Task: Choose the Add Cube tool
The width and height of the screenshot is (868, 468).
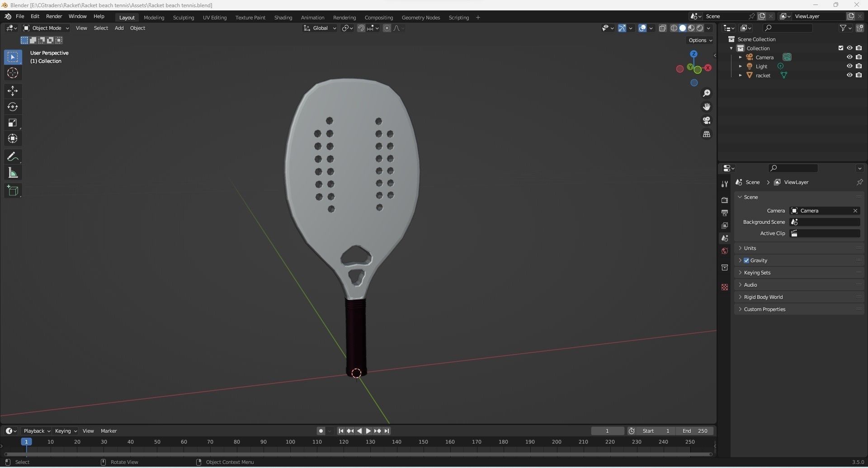Action: tap(13, 191)
